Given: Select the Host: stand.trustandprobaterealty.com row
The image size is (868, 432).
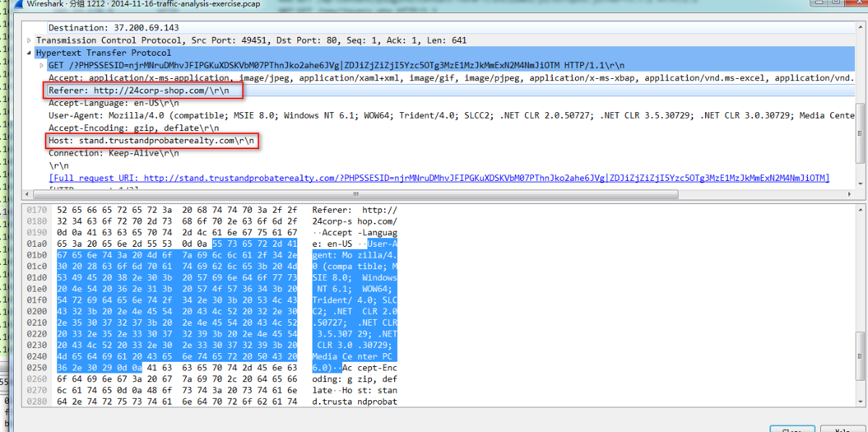Looking at the screenshot, I should (x=151, y=140).
